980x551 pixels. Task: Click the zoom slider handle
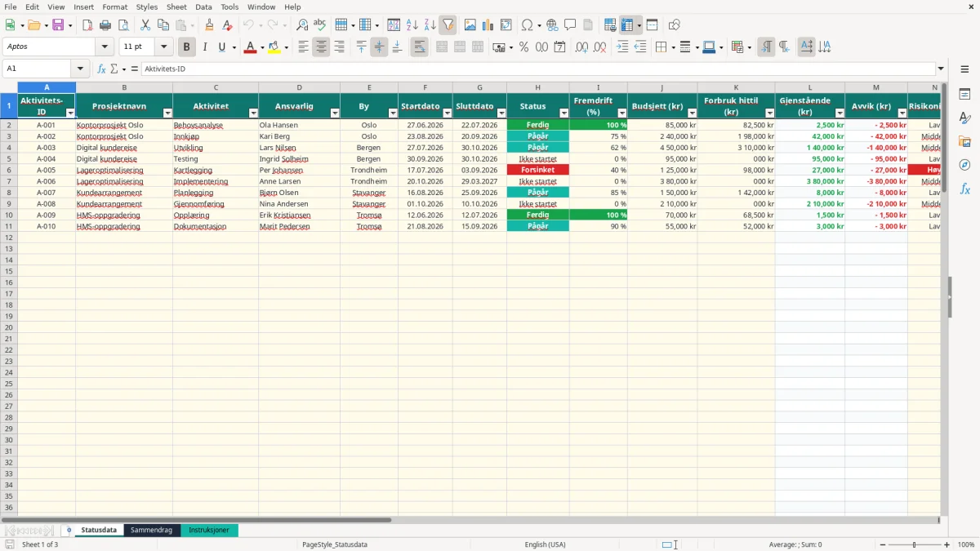(x=915, y=544)
